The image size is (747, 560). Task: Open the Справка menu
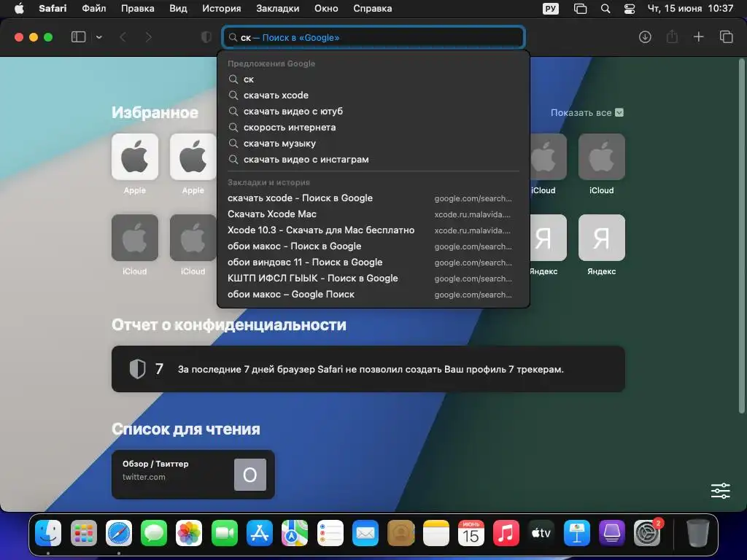373,9
